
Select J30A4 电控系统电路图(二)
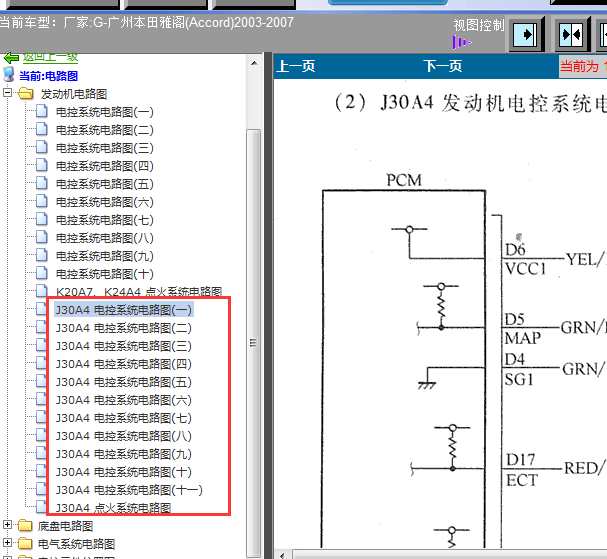point(123,328)
